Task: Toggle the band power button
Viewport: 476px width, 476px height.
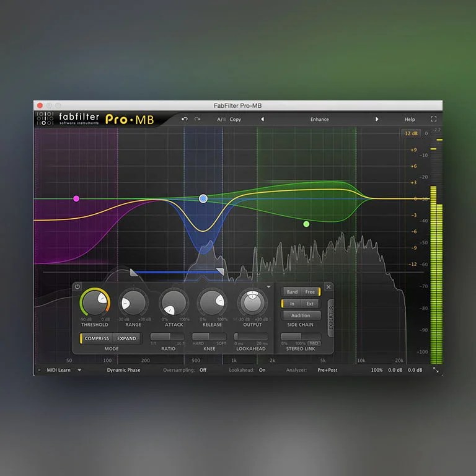Action: pos(77,286)
